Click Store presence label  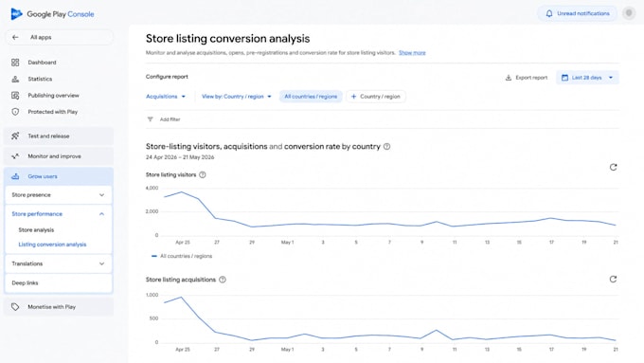click(x=31, y=195)
